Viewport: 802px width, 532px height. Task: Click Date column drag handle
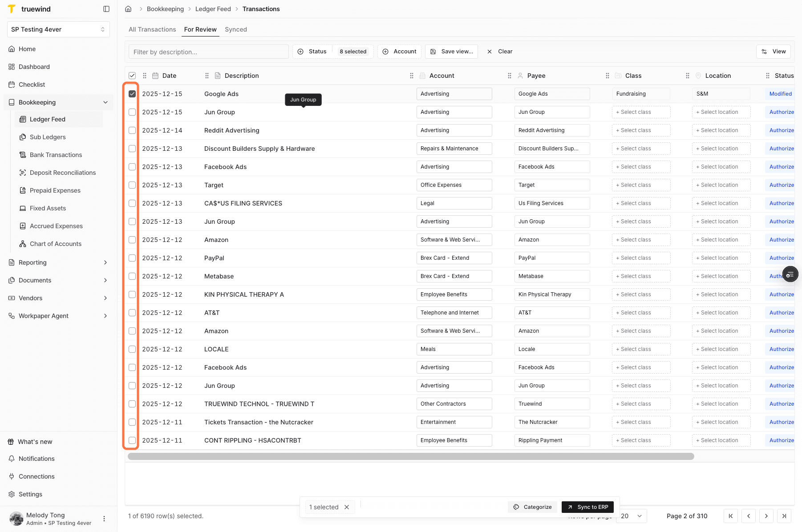click(x=145, y=76)
